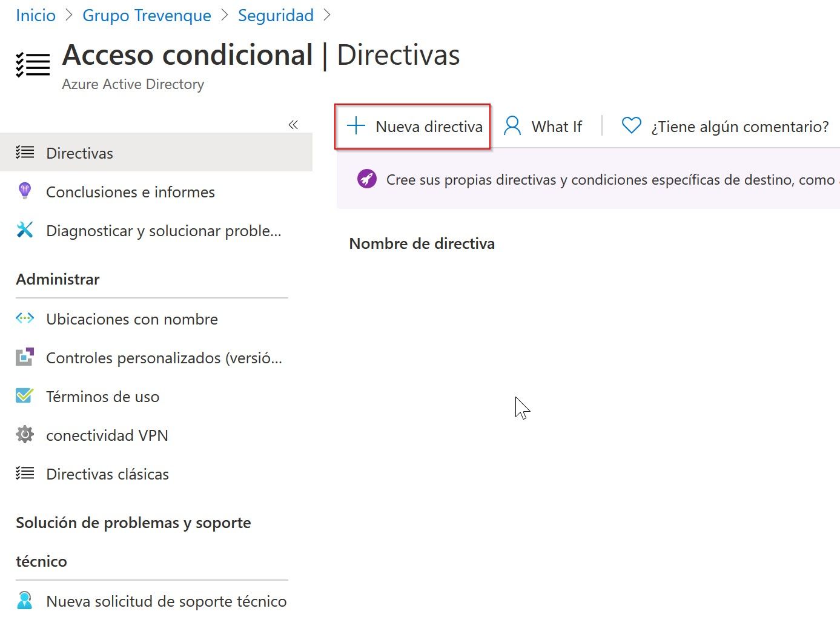Open the What If person icon
840x620 pixels.
coord(512,126)
